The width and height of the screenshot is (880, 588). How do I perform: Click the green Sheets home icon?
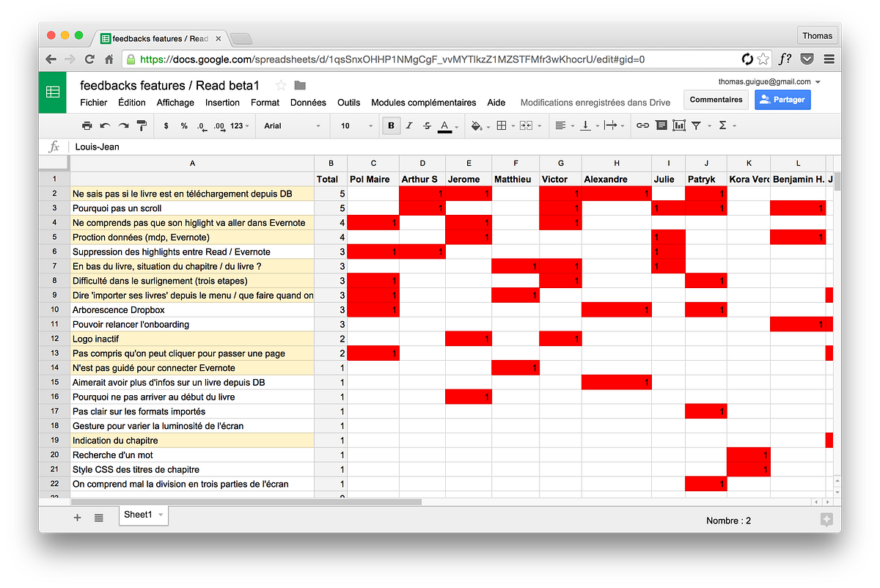pyautogui.click(x=53, y=92)
